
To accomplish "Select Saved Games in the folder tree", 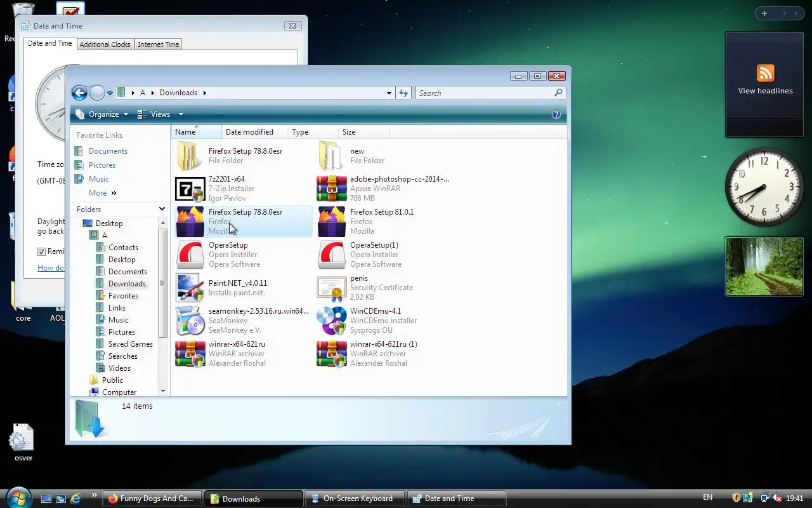I will (130, 344).
